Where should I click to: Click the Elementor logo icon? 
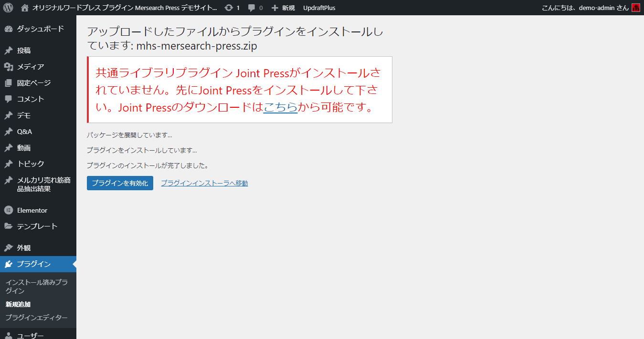point(8,210)
